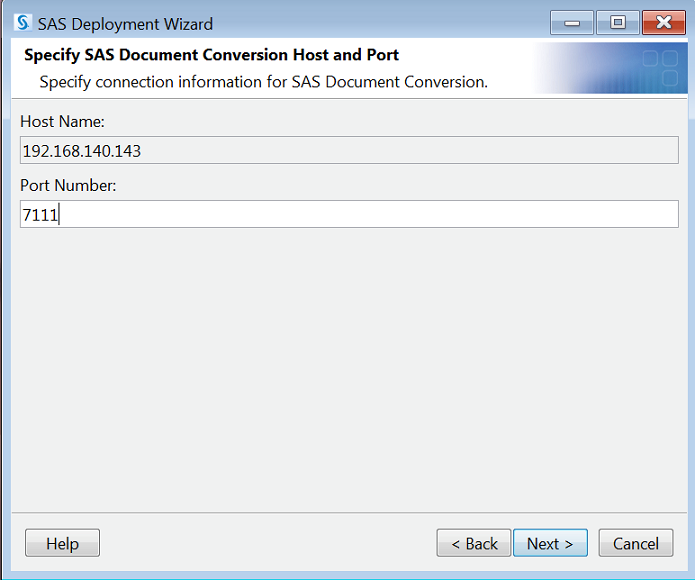Viewport: 695px width, 580px height.
Task: Click the 'Specify SAS Document Conversion Host and Port' heading
Action: coord(211,55)
